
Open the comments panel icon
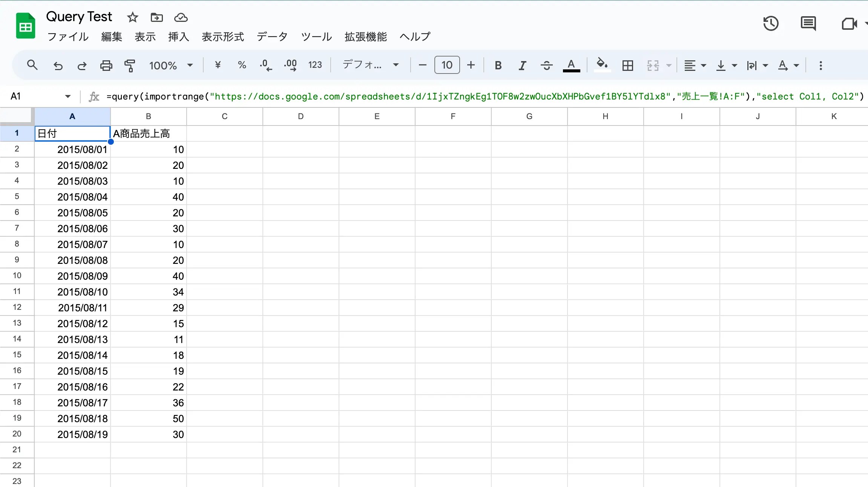pyautogui.click(x=808, y=24)
